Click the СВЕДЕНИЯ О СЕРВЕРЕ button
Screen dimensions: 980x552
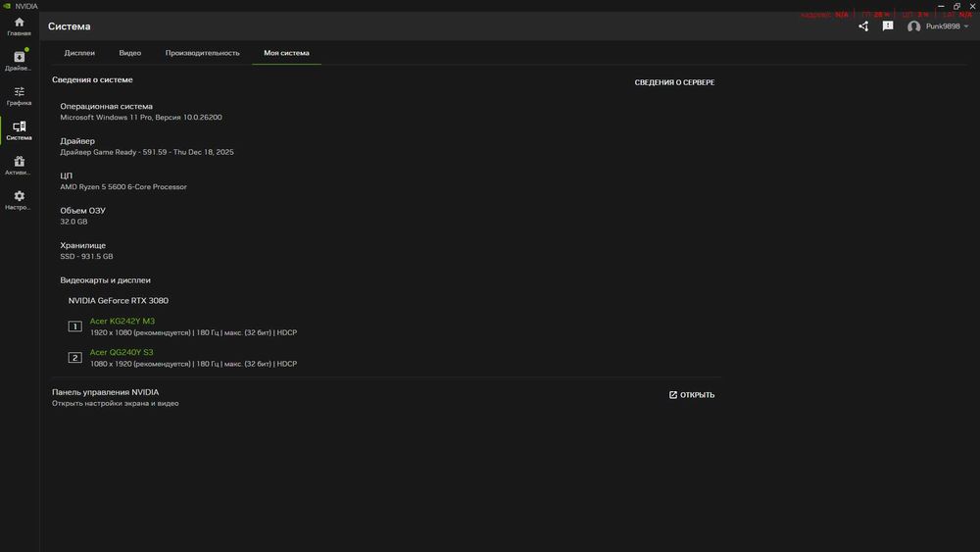click(x=674, y=82)
